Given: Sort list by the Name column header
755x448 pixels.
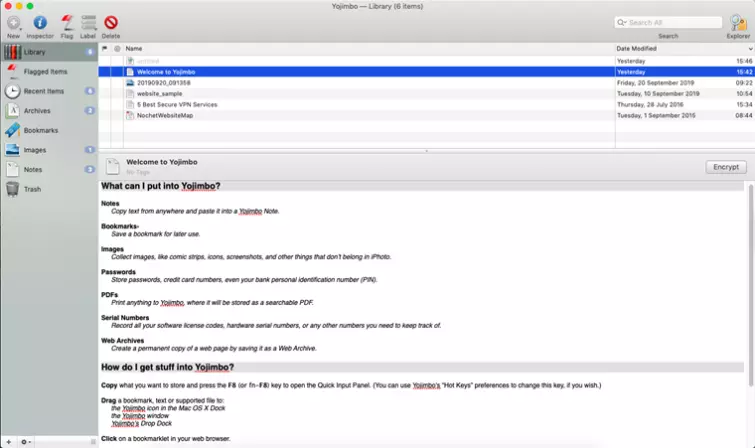Looking at the screenshot, I should 300,48.
